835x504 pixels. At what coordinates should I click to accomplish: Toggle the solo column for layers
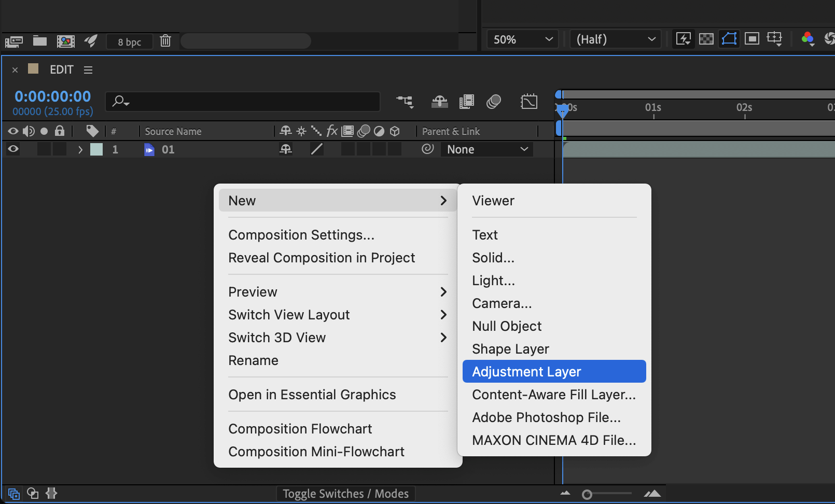(44, 131)
